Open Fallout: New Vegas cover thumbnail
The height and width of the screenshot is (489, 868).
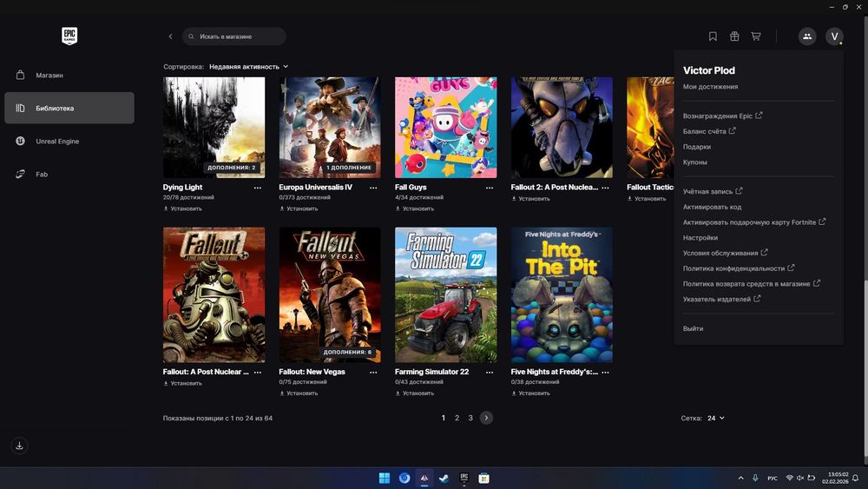click(330, 294)
